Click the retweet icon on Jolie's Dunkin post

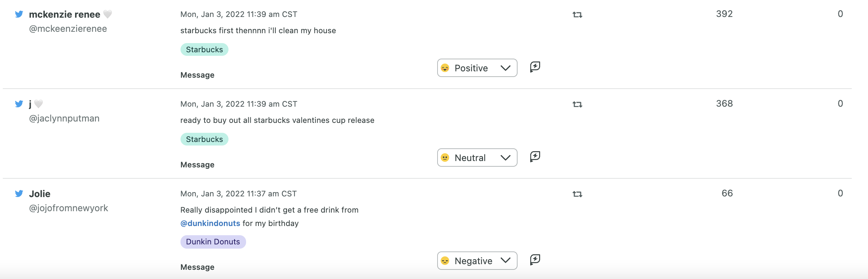577,194
